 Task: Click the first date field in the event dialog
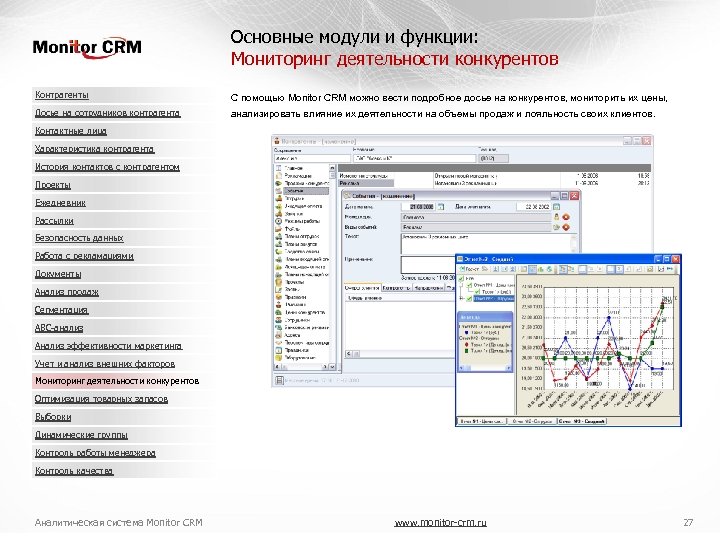pyautogui.click(x=418, y=207)
